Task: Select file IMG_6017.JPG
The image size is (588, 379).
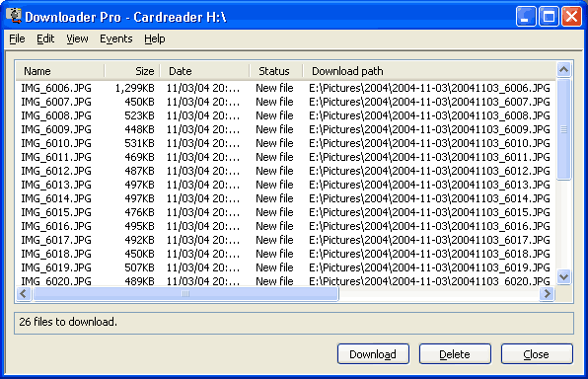Action: (56, 240)
